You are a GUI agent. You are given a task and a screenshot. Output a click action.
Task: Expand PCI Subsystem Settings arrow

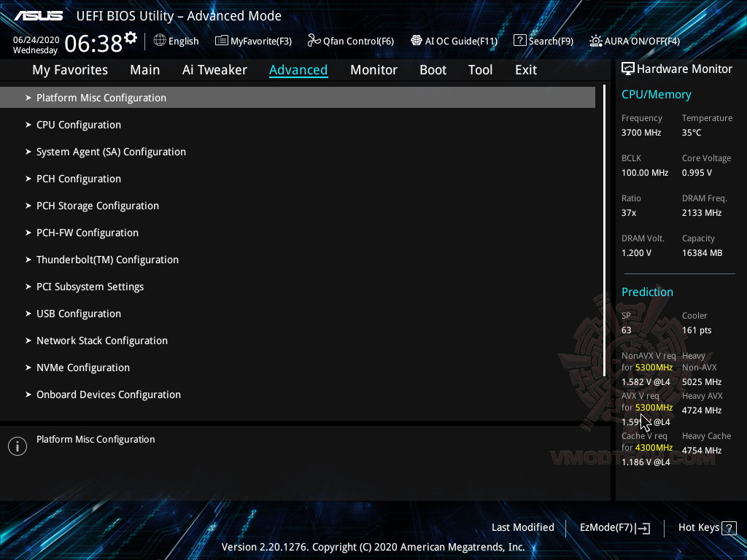[x=28, y=287]
